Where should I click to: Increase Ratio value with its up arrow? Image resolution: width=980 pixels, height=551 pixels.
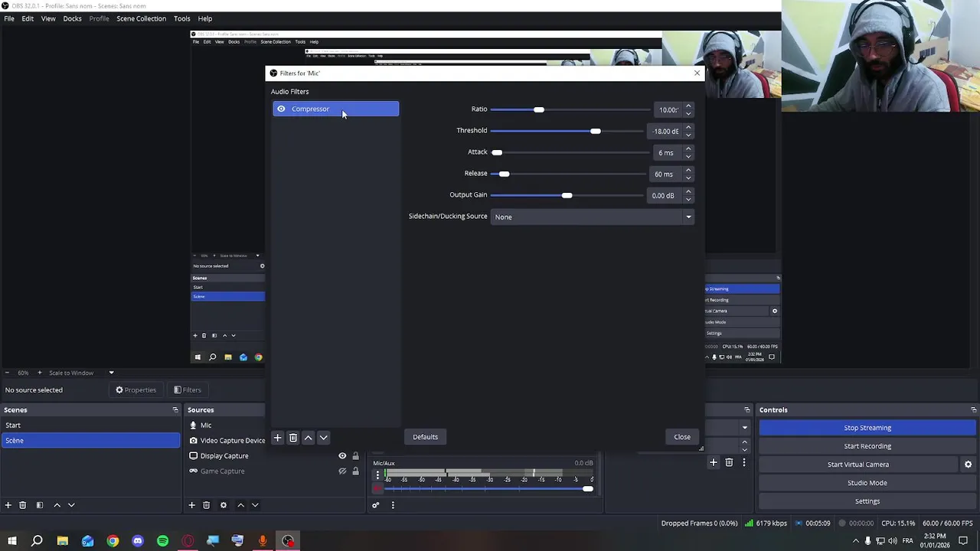688,106
